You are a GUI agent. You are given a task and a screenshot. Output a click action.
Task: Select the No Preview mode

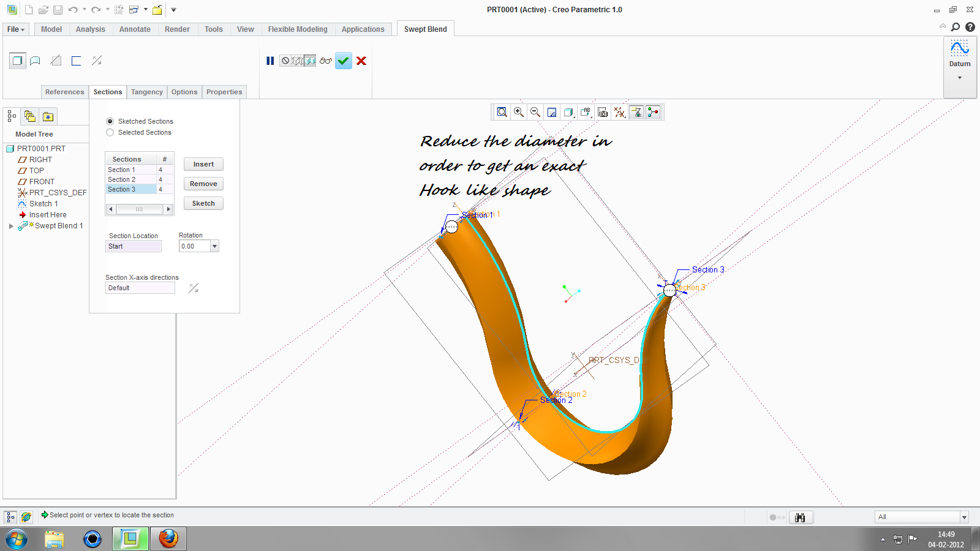(x=285, y=61)
